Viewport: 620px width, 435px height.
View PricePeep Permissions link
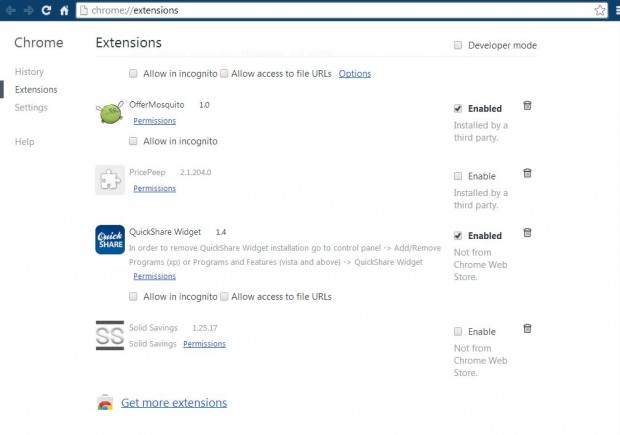click(155, 189)
